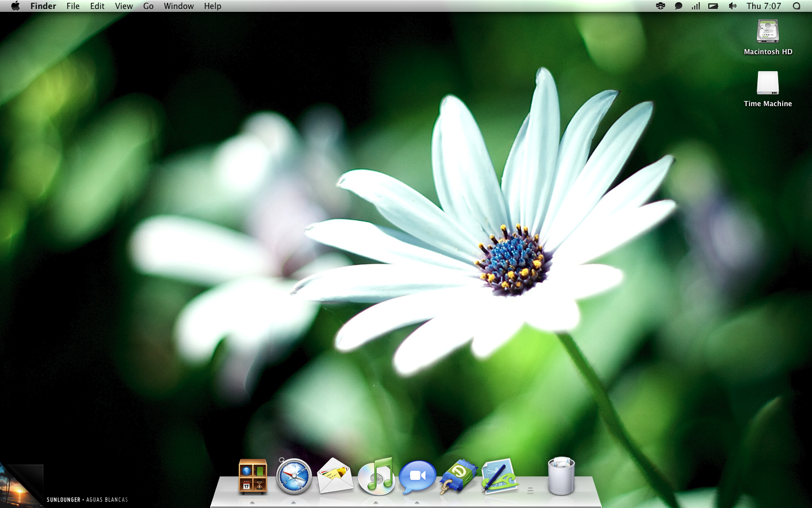Open Spotlight search magnifier
This screenshot has height=508, width=812.
point(796,6)
